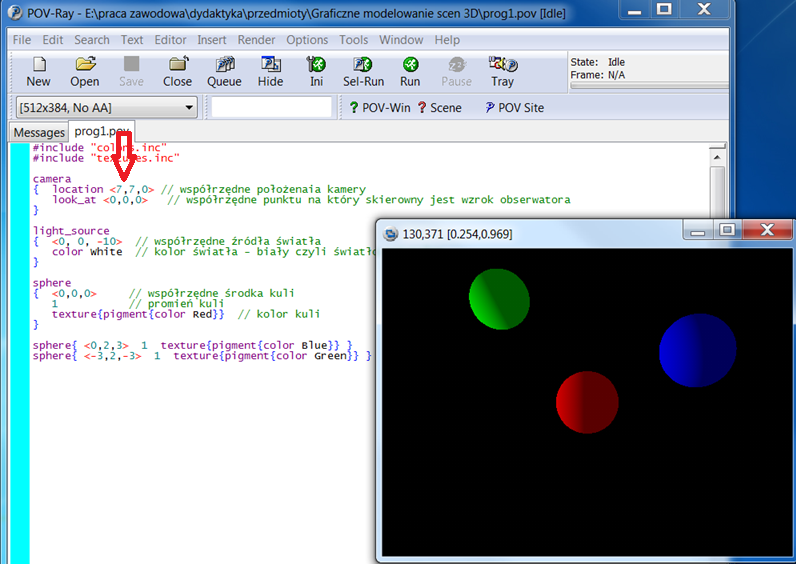
Task: Click the 'camera' keyword in code
Action: point(52,179)
